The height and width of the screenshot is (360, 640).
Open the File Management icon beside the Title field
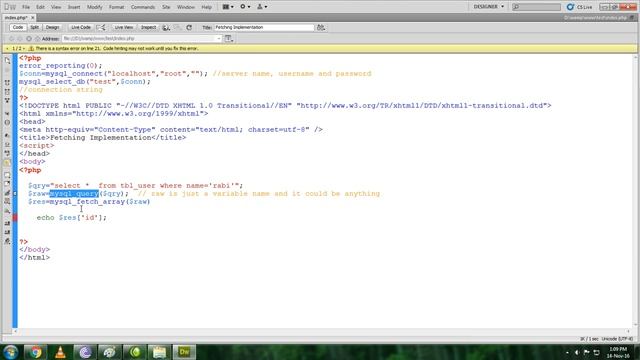(321, 27)
